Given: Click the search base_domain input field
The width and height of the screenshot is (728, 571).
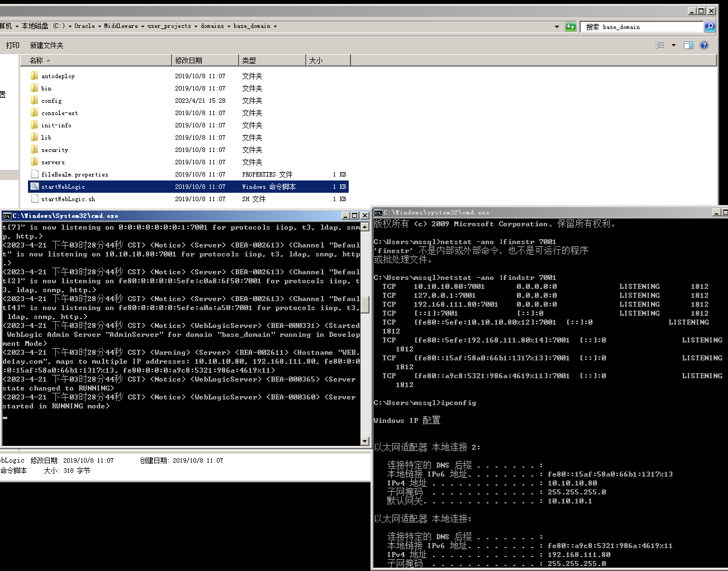Looking at the screenshot, I should click(641, 26).
